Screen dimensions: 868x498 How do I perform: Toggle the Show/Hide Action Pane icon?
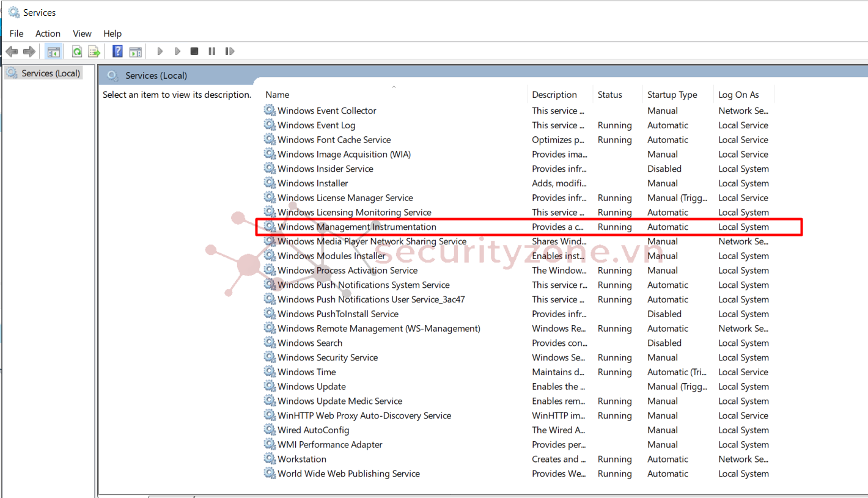(135, 51)
